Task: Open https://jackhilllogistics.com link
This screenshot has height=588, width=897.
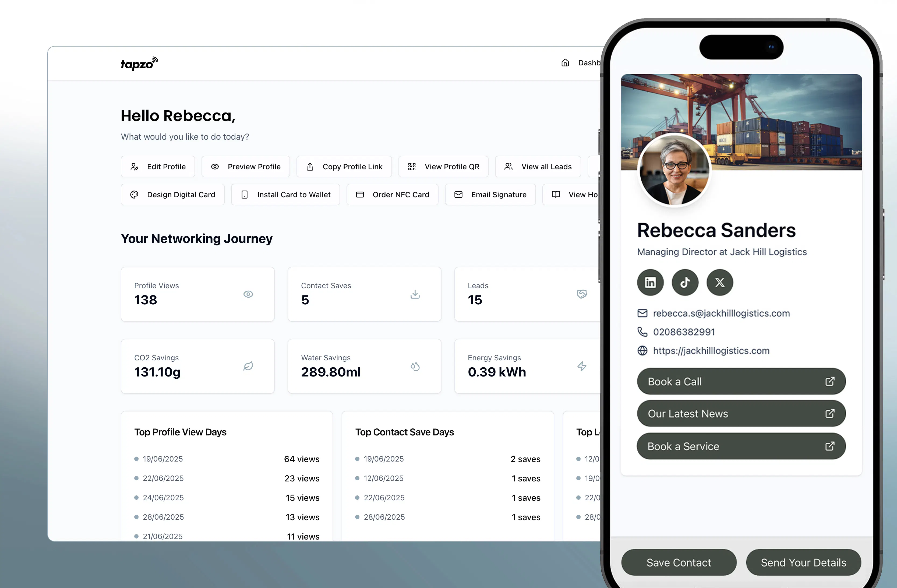Action: [711, 351]
